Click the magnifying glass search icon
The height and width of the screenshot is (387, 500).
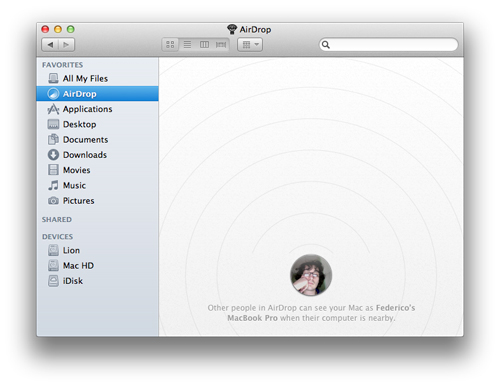pyautogui.click(x=326, y=45)
